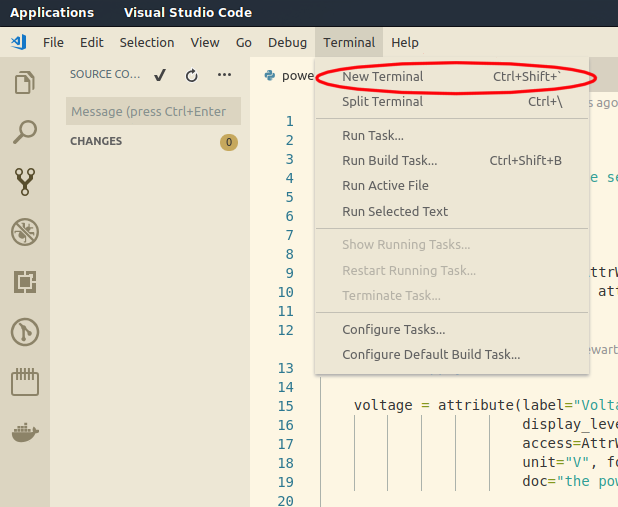Image resolution: width=618 pixels, height=507 pixels.
Task: Commit changes with the checkmark icon
Action: coord(160,75)
